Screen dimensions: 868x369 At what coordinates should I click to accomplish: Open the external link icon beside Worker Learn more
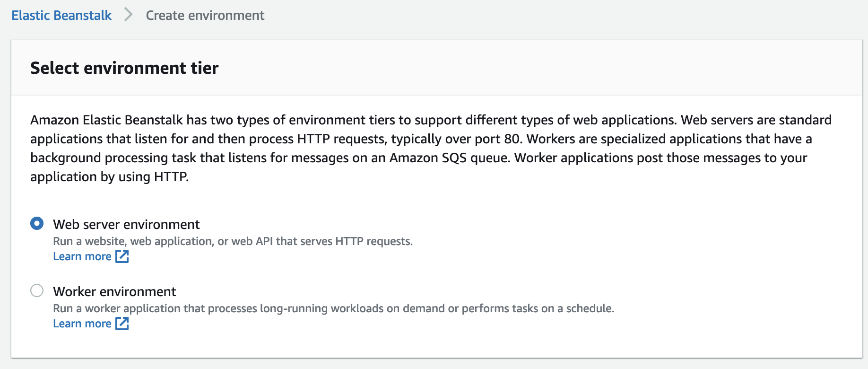[122, 324]
